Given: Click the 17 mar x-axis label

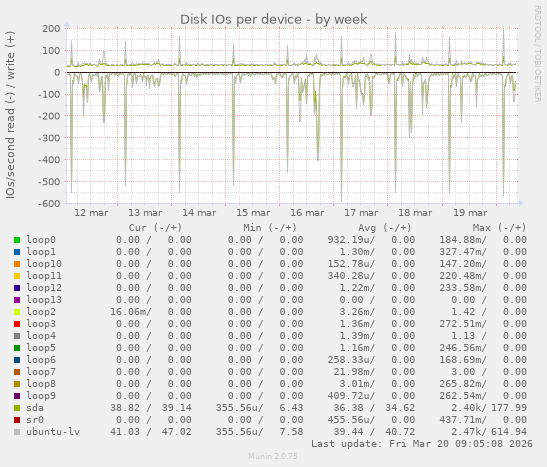Looking at the screenshot, I should tap(361, 213).
